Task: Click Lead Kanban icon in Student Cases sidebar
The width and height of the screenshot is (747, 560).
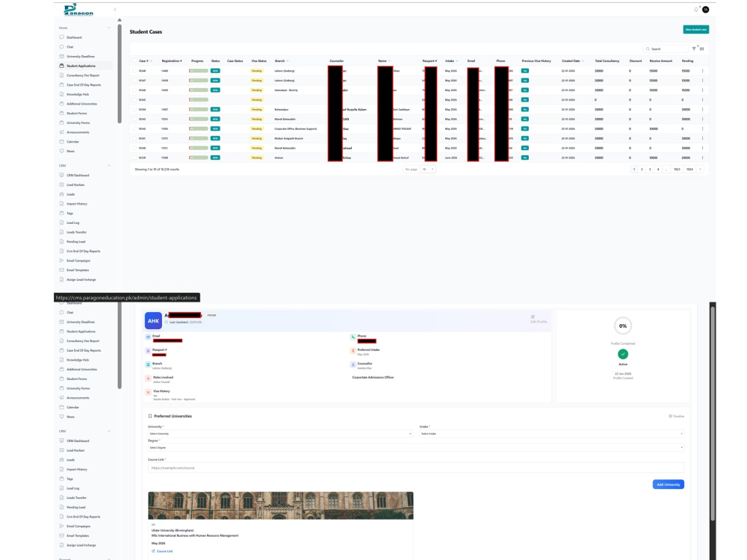Action: 61,184
